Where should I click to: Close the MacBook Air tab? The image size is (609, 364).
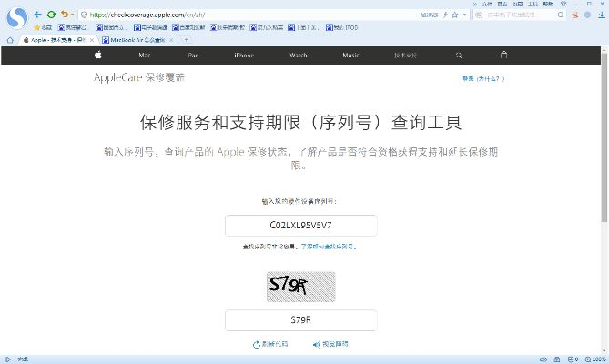[171, 40]
